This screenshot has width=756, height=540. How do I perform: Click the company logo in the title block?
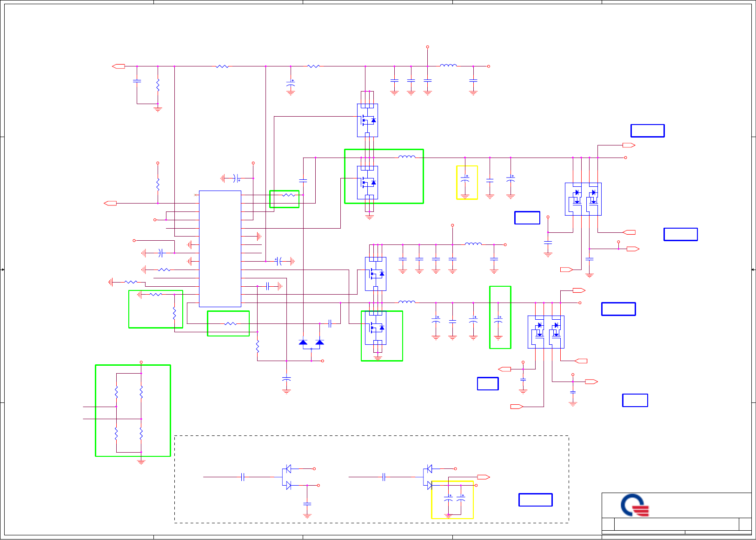[635, 505]
